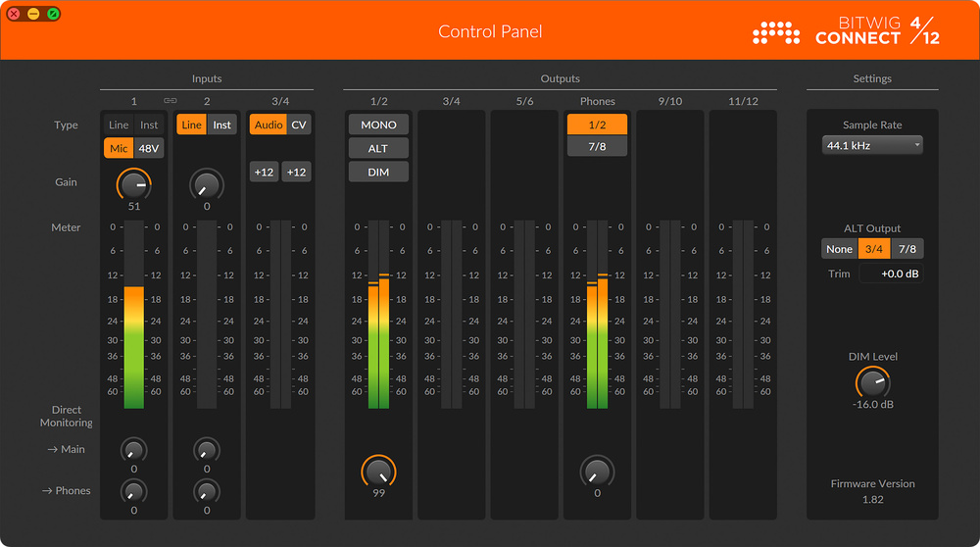This screenshot has height=547, width=980.
Task: Open the Sample Rate dropdown
Action: [872, 145]
